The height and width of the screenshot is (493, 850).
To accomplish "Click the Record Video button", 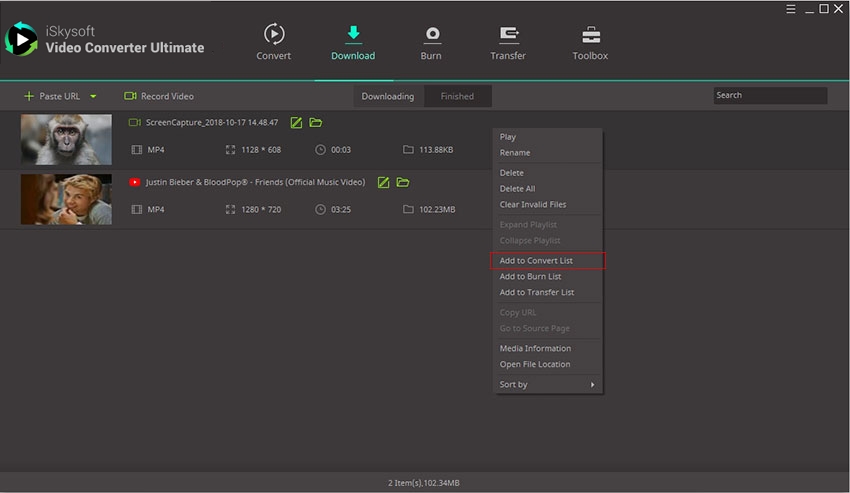I will point(159,97).
